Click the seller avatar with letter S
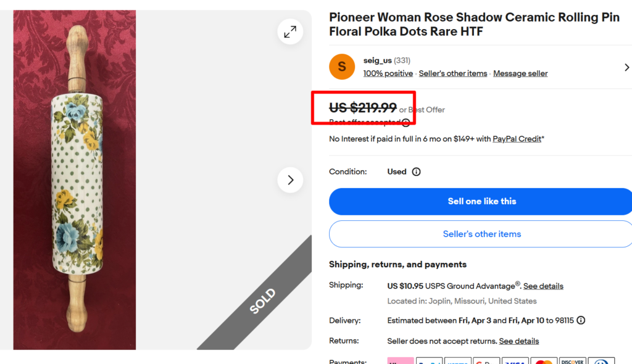Image resolution: width=632 pixels, height=364 pixels. (x=342, y=67)
